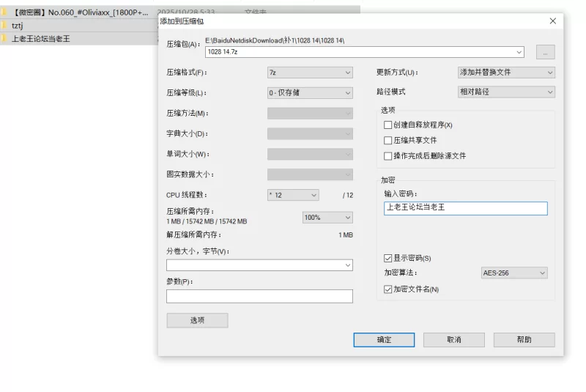This screenshot has width=586, height=392.
Task: Click into the 参数 input field
Action: [x=259, y=296]
